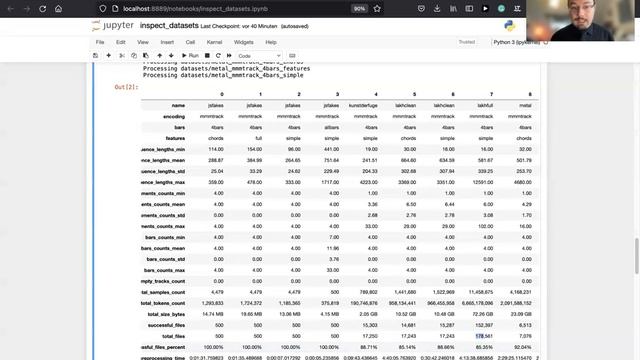Image resolution: width=640 pixels, height=360 pixels.
Task: Restart the kernel with circular arrow icon
Action: pyautogui.click(x=218, y=56)
